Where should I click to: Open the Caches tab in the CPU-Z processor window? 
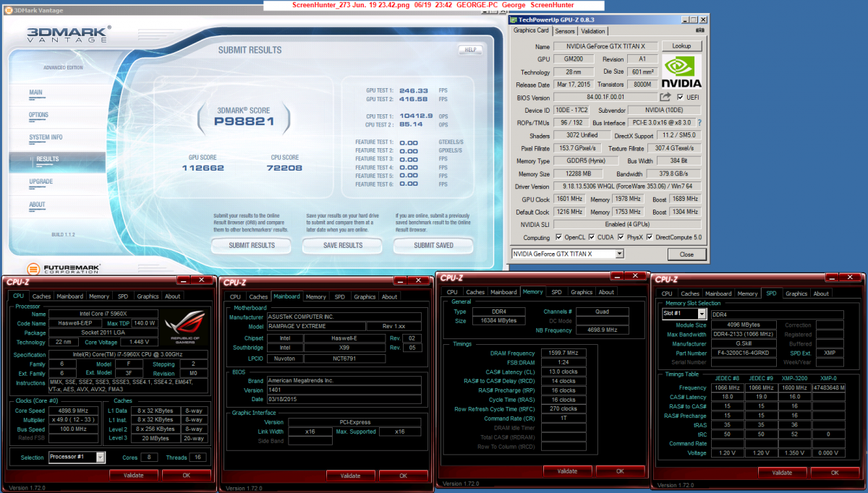(42, 296)
